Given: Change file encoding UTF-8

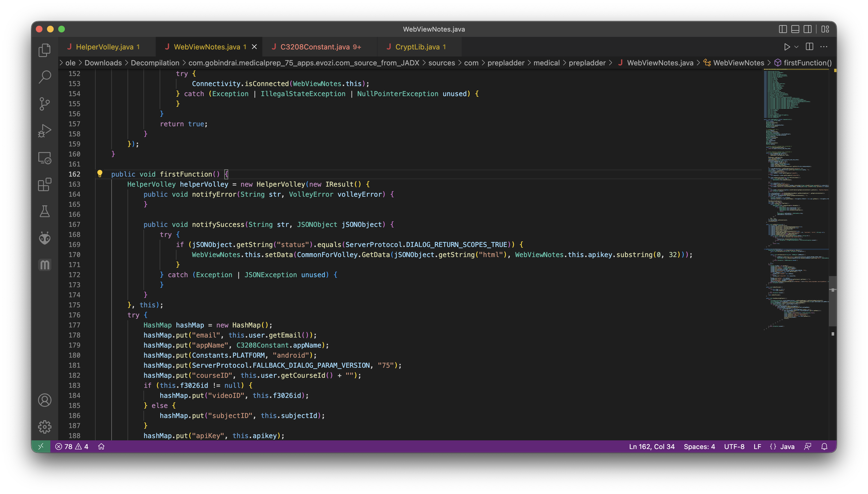Looking at the screenshot, I should click(734, 446).
